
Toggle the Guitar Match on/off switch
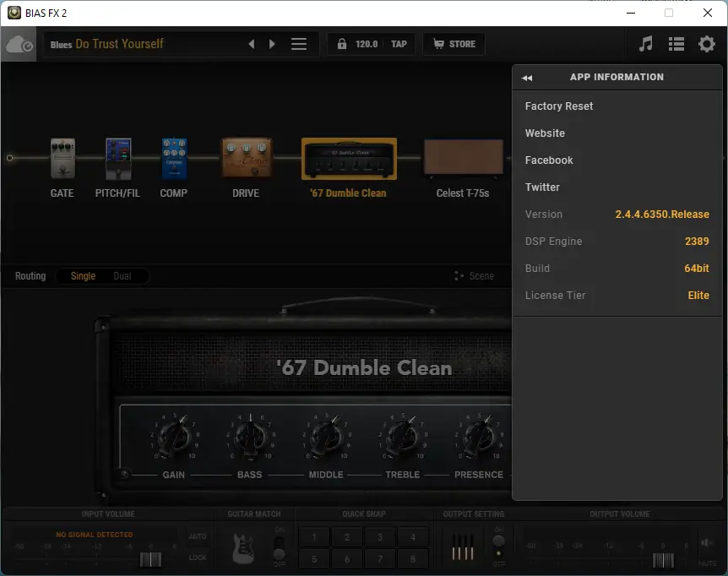point(279,547)
